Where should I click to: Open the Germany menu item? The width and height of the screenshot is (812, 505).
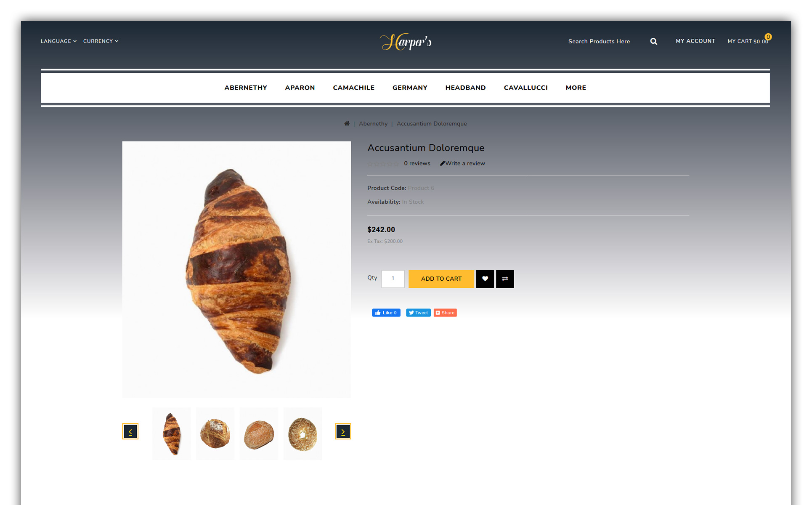(x=410, y=88)
